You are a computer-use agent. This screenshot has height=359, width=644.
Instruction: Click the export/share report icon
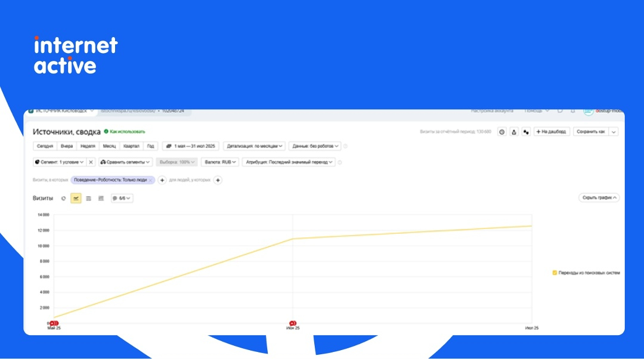pos(514,132)
